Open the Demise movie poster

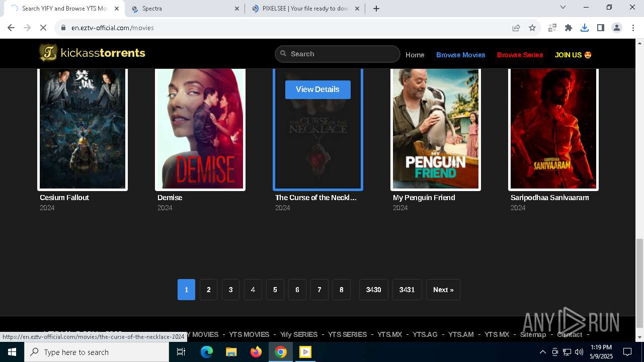200,129
